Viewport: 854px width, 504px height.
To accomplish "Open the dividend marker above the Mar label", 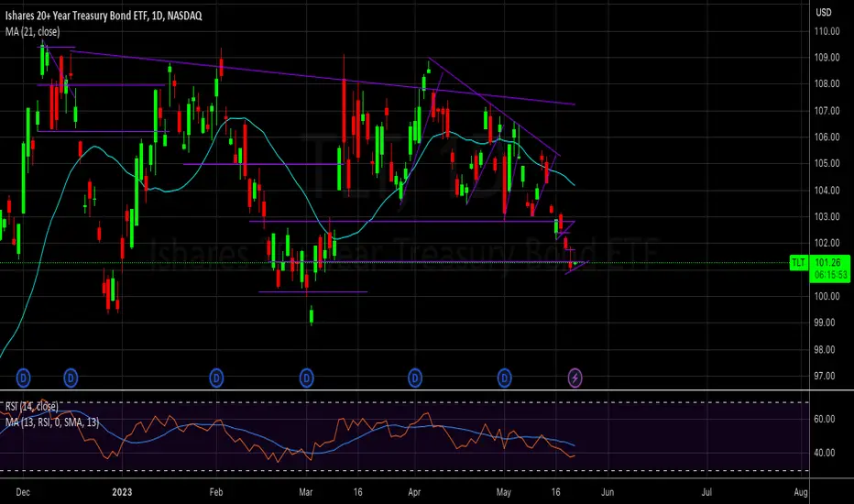I will (307, 378).
